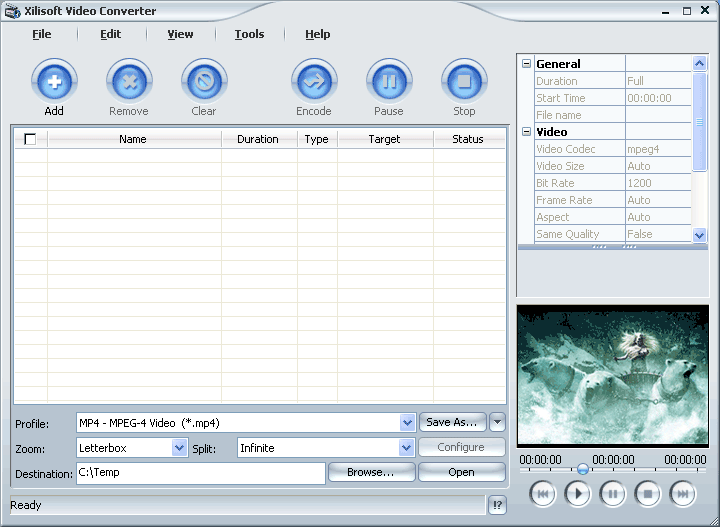
Task: Click the properties panel scroll down arrow
Action: pos(699,235)
